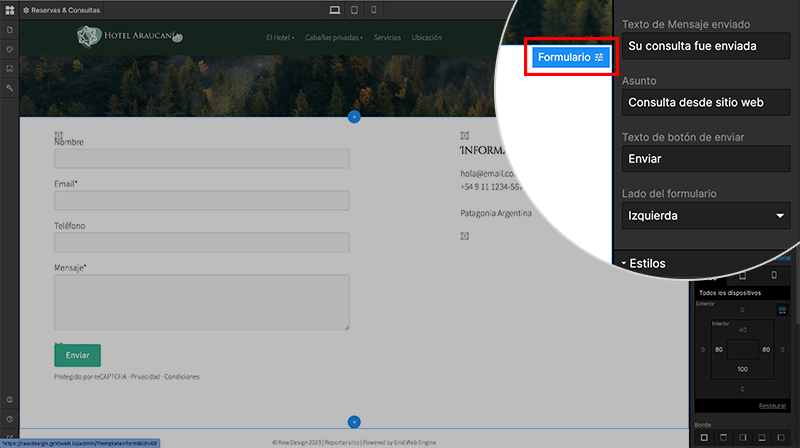Select the top border icon under Borde

click(723, 437)
